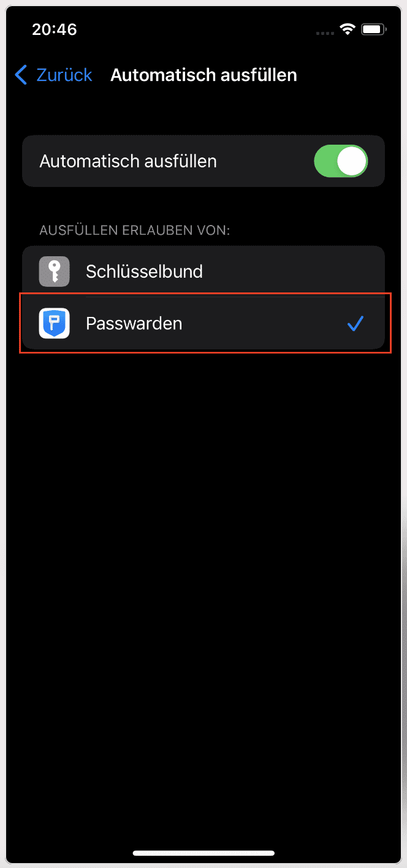The image size is (407, 868).
Task: Go back via the Zurück link
Action: click(64, 75)
